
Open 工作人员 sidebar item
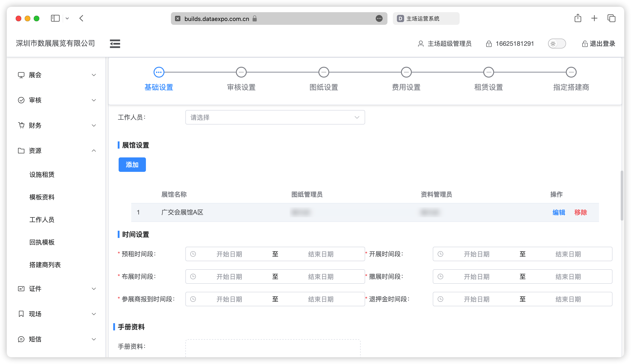[42, 219]
